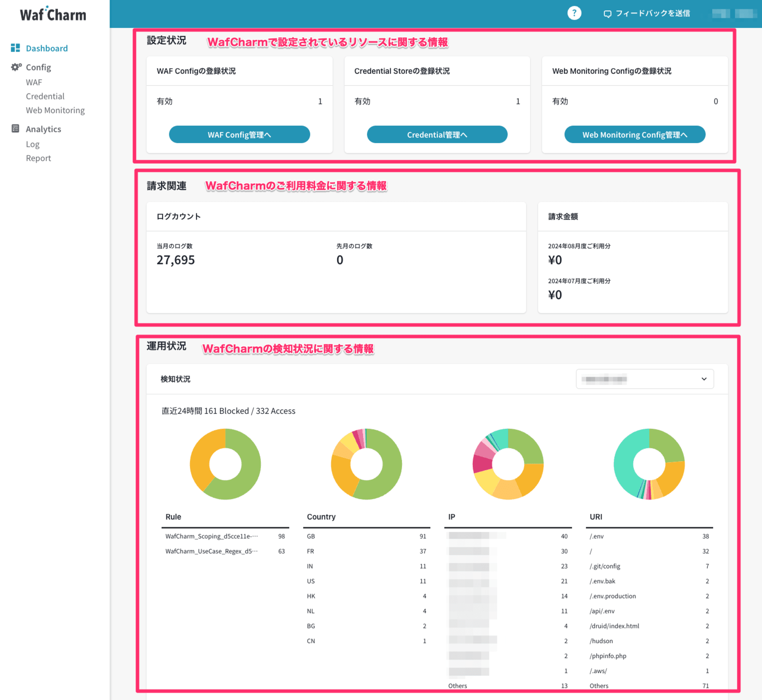The image size is (762, 700).
Task: Click the HK country row
Action: [x=367, y=596]
